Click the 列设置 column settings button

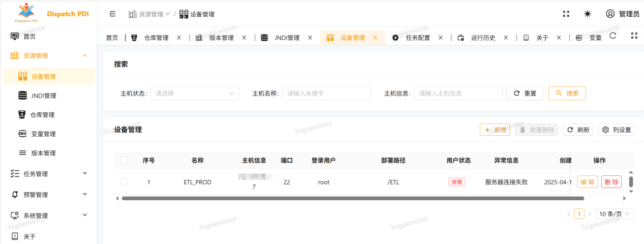pos(616,130)
